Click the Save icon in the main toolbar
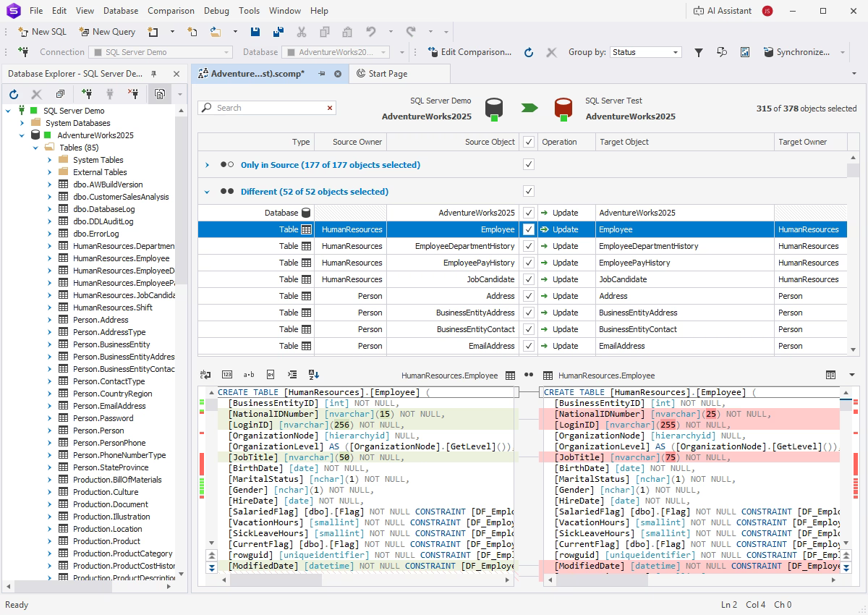Viewport: 868px width, 615px height. 255,32
